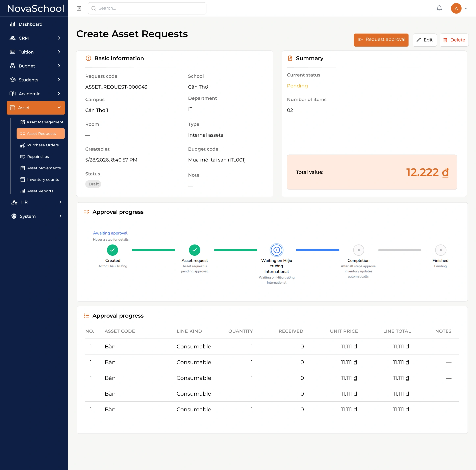
Task: Click the Inventory counts icon
Action: tap(23, 180)
